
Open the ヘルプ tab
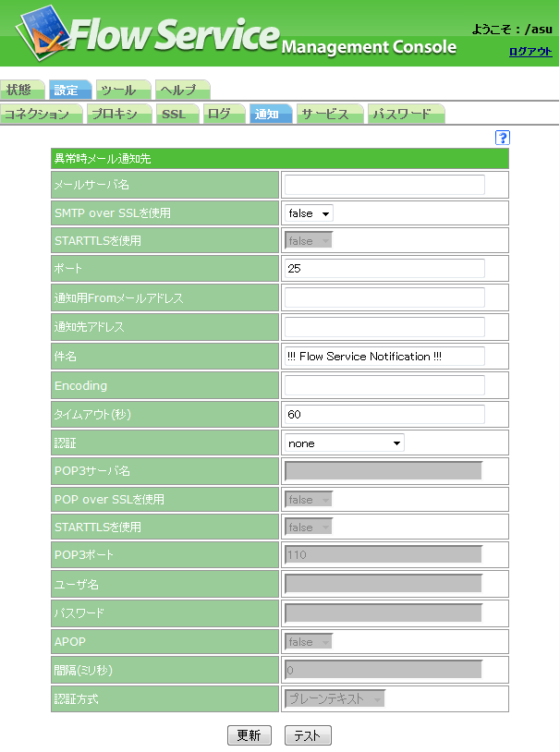179,90
